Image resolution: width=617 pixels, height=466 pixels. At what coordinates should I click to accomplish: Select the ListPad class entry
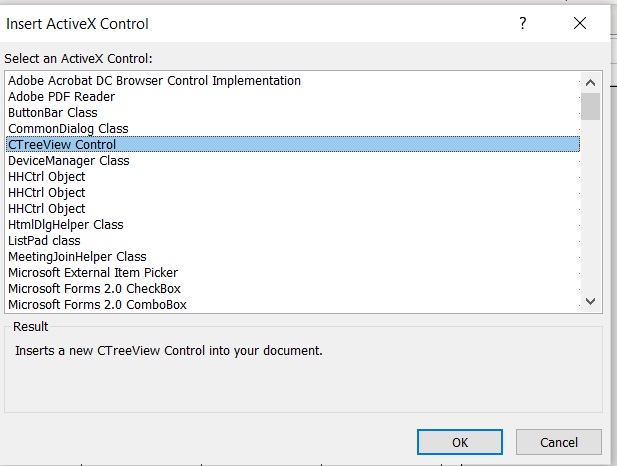point(45,241)
